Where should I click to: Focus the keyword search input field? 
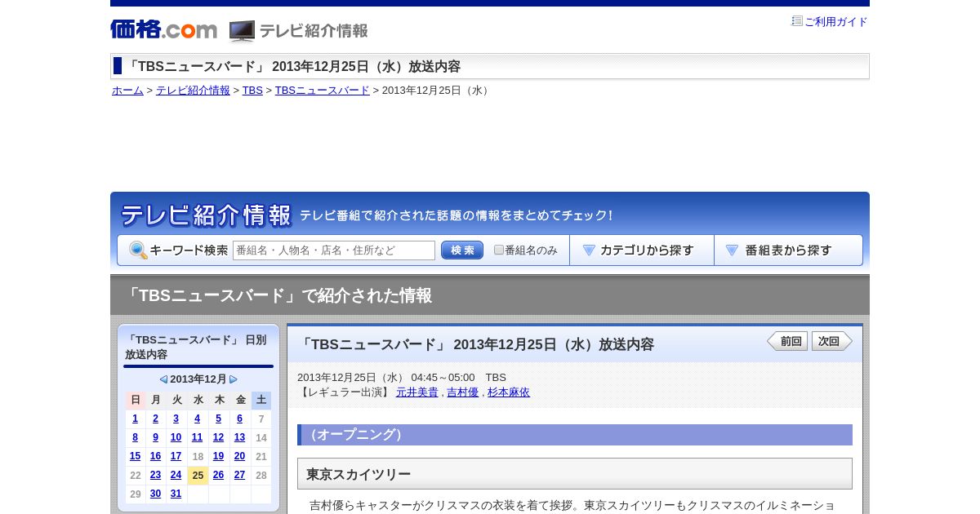334,250
